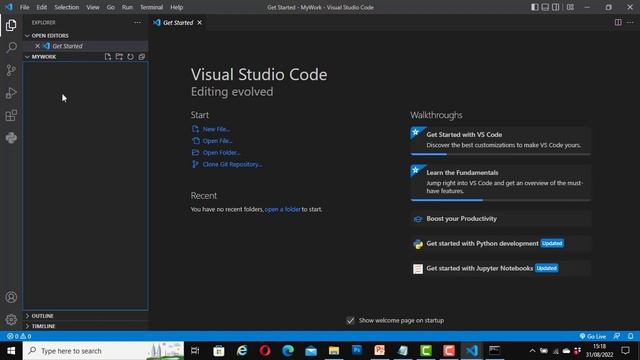Open Get started with Jupyter Notebooks walkthrough

[500, 268]
